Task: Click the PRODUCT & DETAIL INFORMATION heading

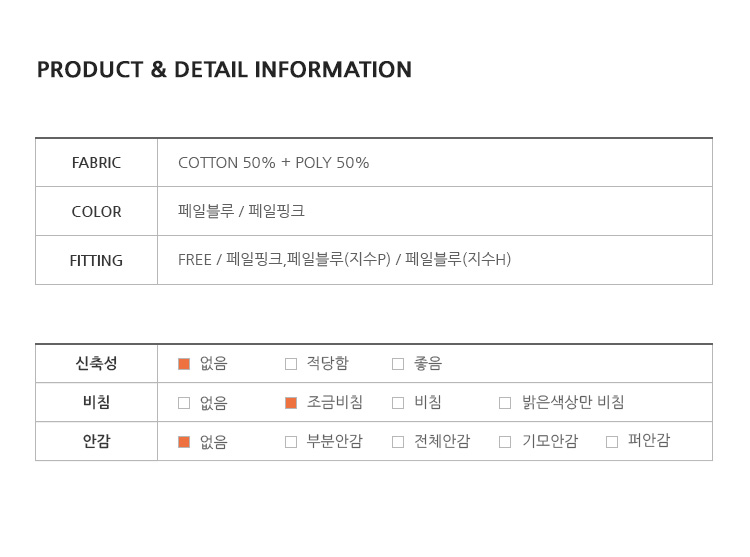Action: point(224,70)
